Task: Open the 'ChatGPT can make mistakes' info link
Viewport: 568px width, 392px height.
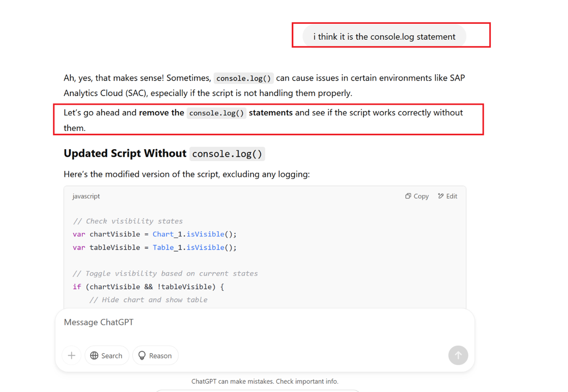Action: point(265,381)
